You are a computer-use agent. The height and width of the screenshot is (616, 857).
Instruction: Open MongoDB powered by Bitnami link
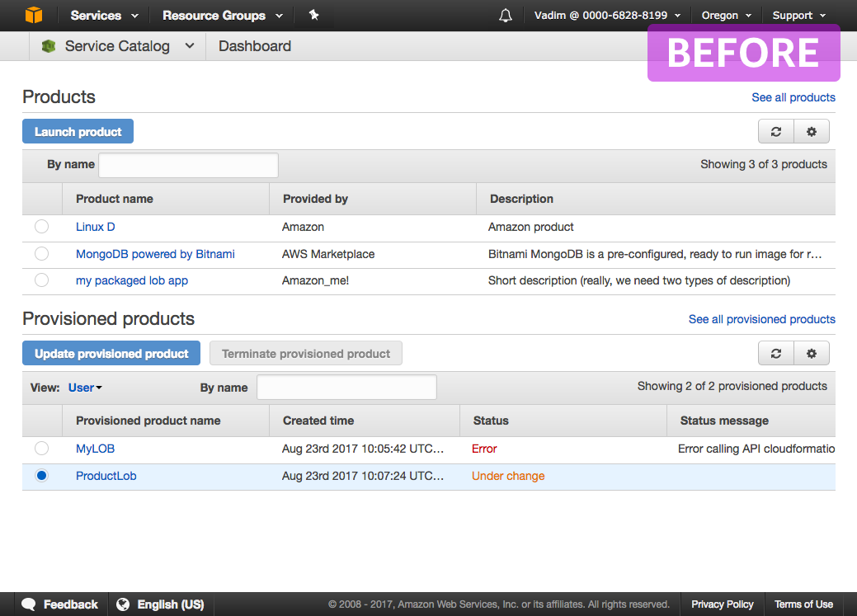pos(155,254)
